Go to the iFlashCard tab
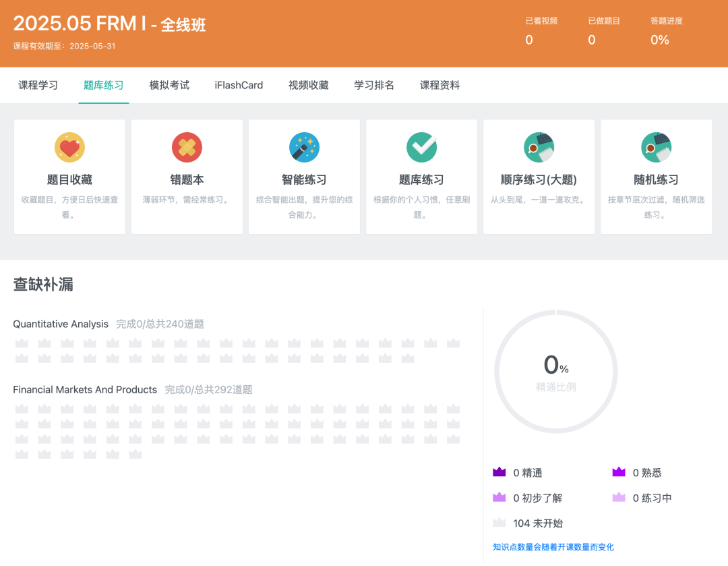 pyautogui.click(x=239, y=85)
